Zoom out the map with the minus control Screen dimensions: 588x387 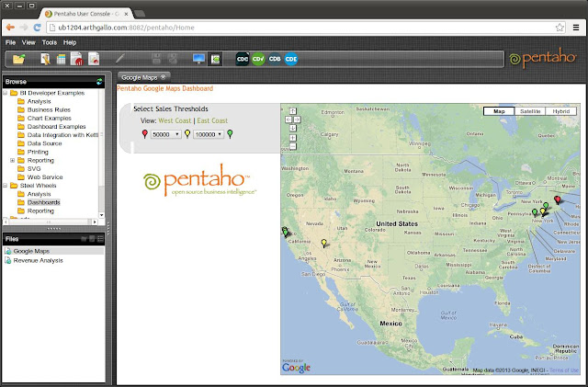[293, 146]
